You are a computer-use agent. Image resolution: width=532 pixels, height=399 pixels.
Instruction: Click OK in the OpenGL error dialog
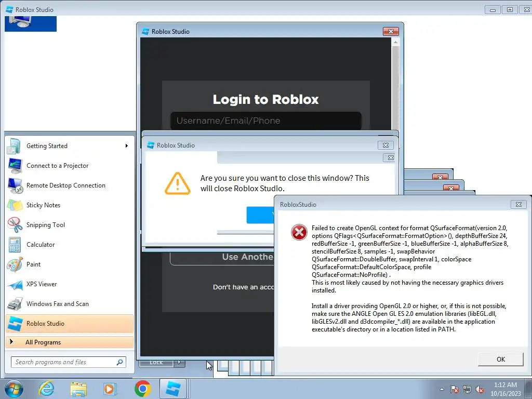500,360
